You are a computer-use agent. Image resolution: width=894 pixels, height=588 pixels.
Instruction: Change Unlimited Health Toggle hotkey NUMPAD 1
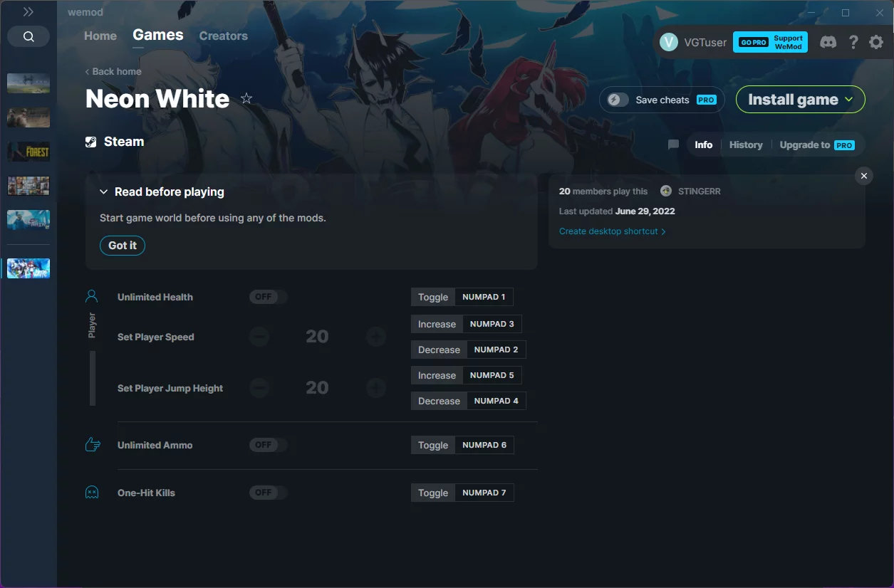tap(484, 297)
